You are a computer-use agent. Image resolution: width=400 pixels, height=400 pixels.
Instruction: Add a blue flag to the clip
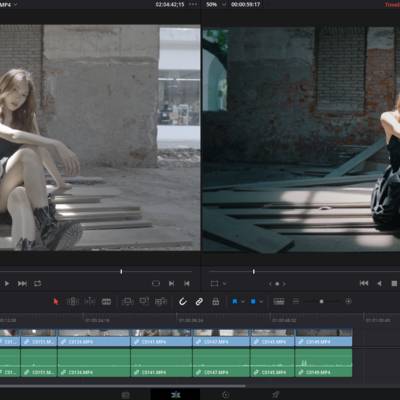pyautogui.click(x=235, y=301)
